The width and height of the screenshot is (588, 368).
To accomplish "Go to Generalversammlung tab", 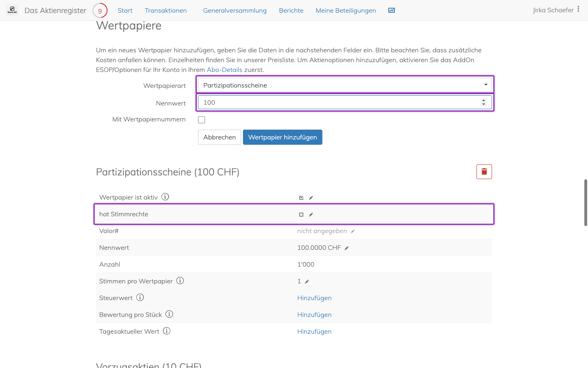I will pyautogui.click(x=235, y=11).
